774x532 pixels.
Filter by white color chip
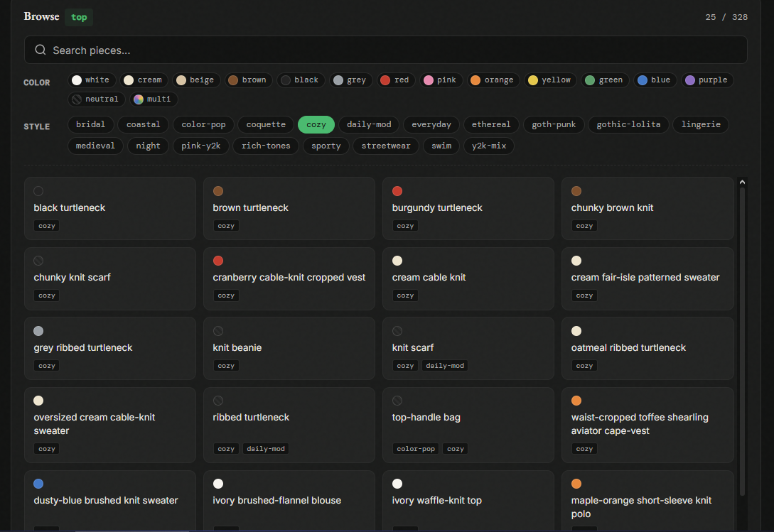92,80
